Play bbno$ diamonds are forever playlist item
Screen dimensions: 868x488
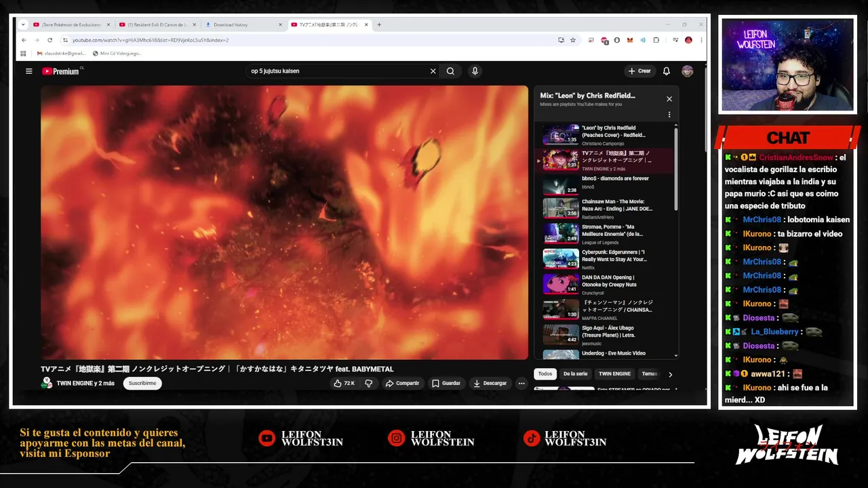point(607,184)
